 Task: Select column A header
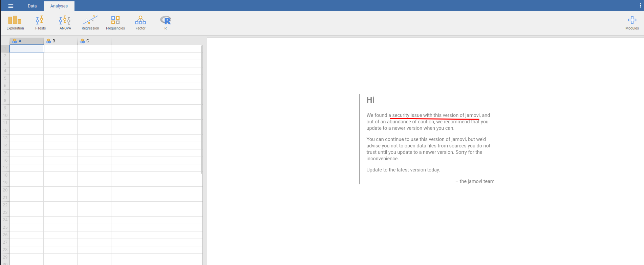point(27,41)
